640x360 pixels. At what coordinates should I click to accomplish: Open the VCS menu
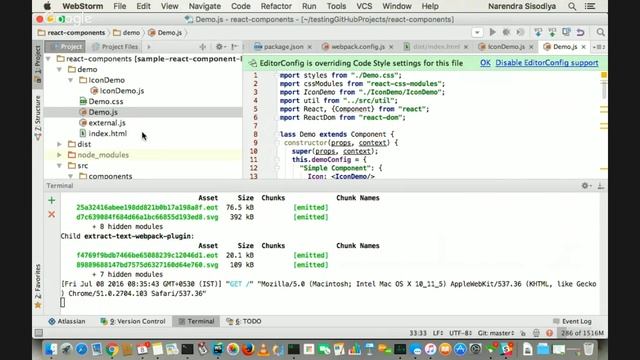click(x=364, y=6)
